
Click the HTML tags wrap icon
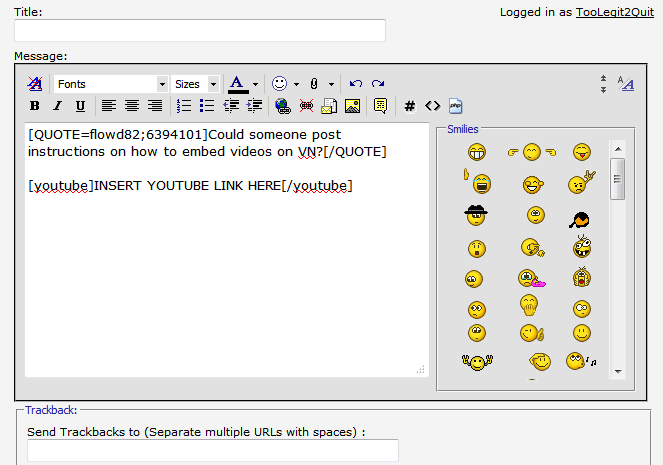(432, 106)
